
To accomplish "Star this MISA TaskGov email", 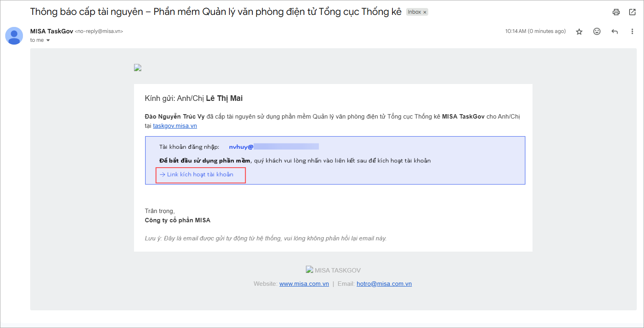I will [x=579, y=31].
